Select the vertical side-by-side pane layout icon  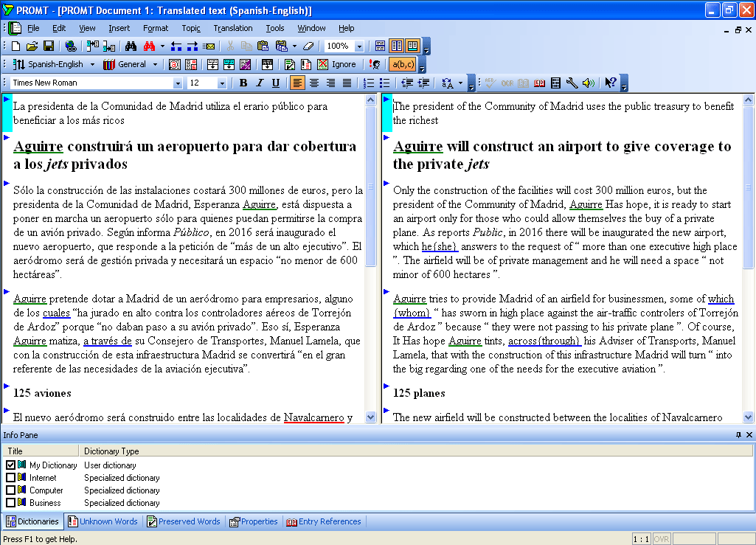[x=397, y=46]
